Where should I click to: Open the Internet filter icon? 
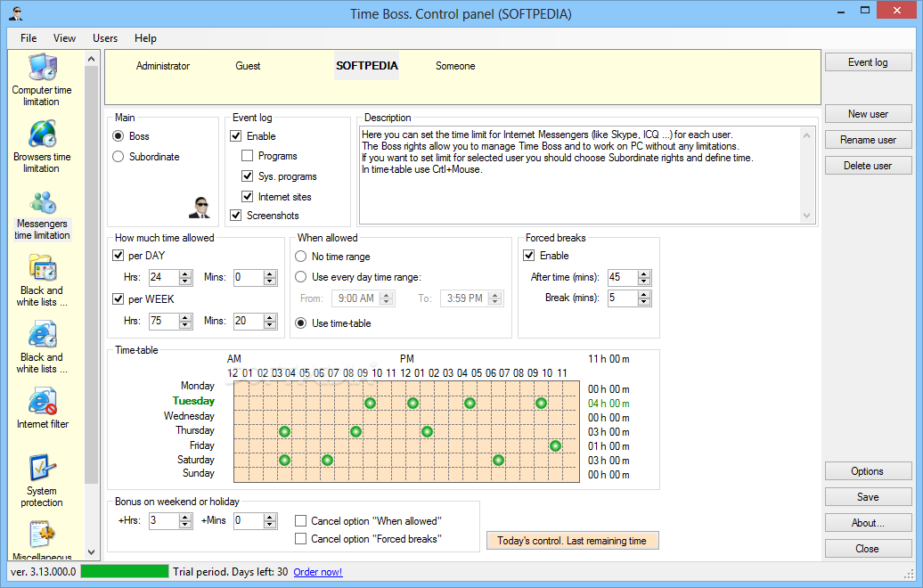pyautogui.click(x=43, y=402)
